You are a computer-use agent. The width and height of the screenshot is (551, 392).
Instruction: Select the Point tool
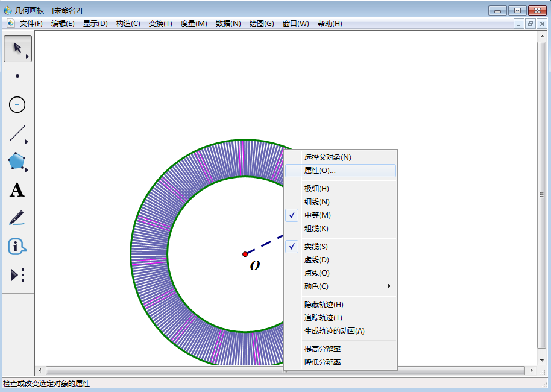(x=17, y=76)
